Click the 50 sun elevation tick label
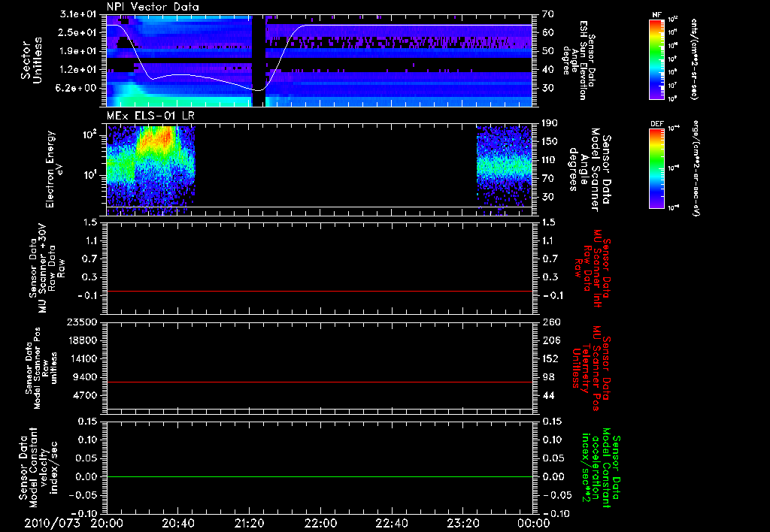770x532 pixels. [547, 51]
